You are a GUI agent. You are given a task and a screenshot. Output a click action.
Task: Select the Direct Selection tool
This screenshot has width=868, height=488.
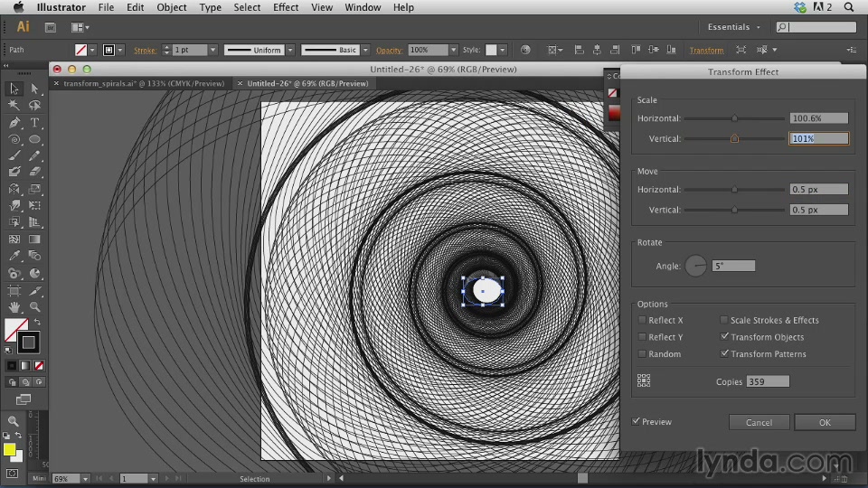tap(34, 88)
